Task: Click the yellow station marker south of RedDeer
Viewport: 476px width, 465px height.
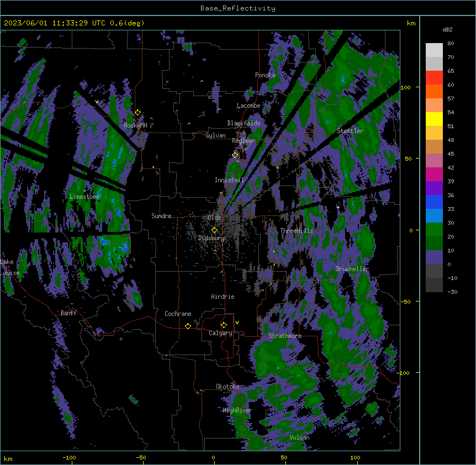Action: coord(235,155)
